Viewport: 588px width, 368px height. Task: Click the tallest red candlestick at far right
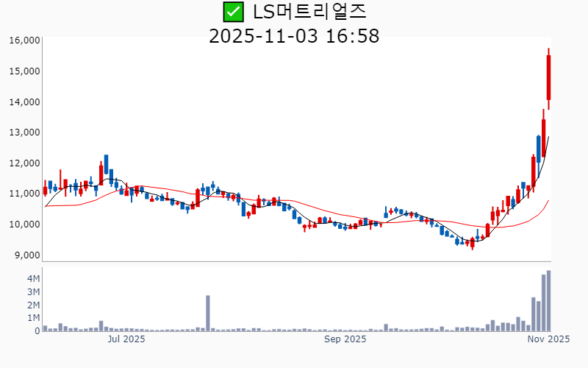[x=548, y=77]
